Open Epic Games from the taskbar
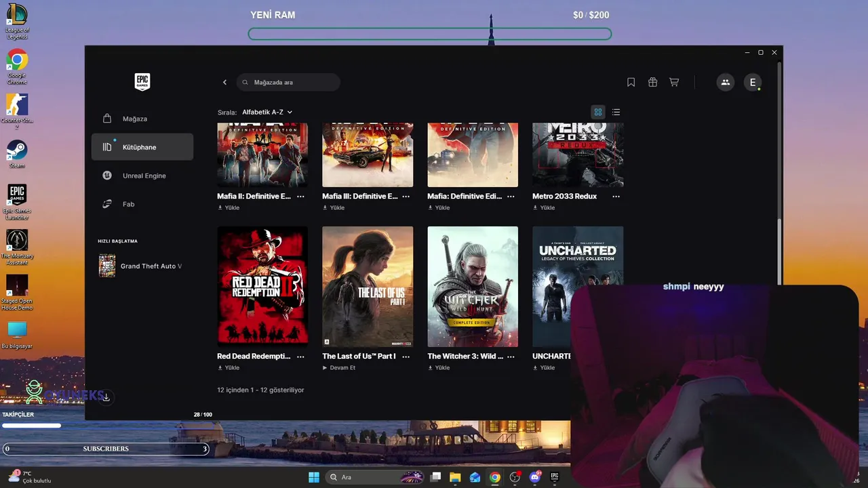 (x=555, y=477)
